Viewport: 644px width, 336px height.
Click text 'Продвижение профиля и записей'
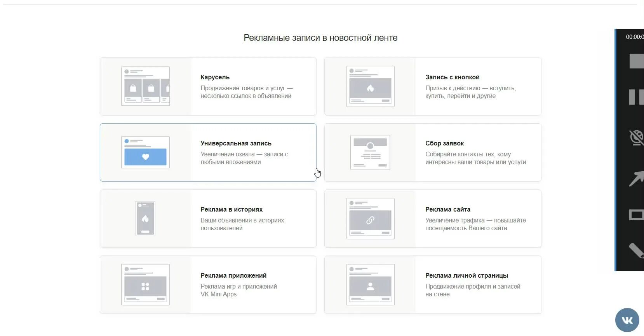473,287
